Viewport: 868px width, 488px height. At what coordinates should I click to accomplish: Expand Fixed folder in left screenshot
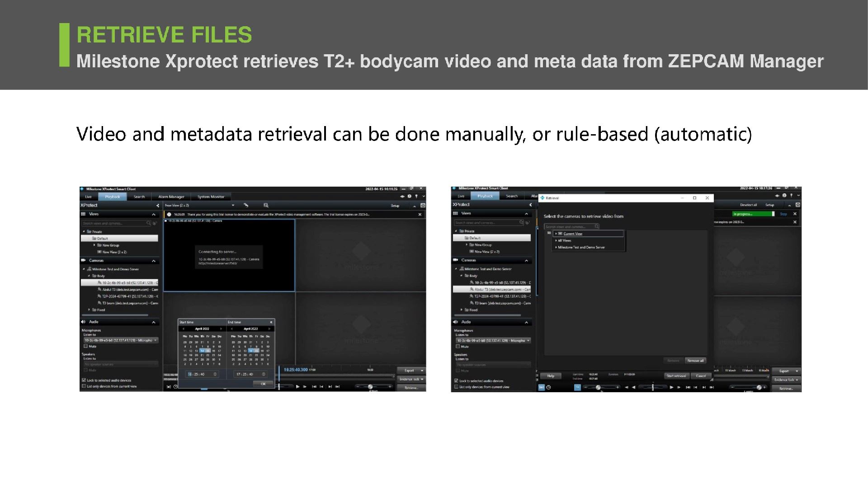(x=90, y=310)
